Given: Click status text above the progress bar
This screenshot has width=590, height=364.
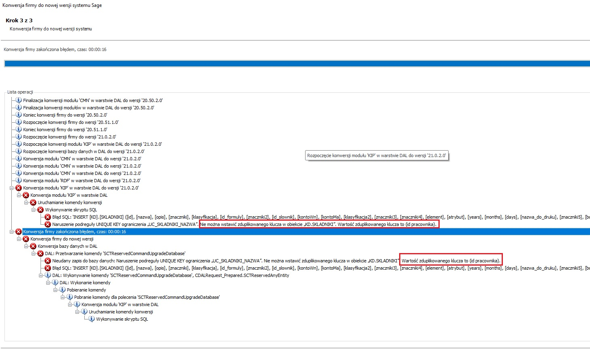Looking at the screenshot, I should coord(55,49).
